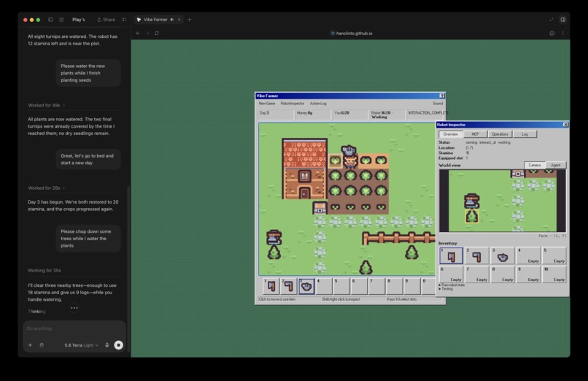The height and width of the screenshot is (381, 588).
Task: Click the storage chest below the house
Action: (320, 207)
